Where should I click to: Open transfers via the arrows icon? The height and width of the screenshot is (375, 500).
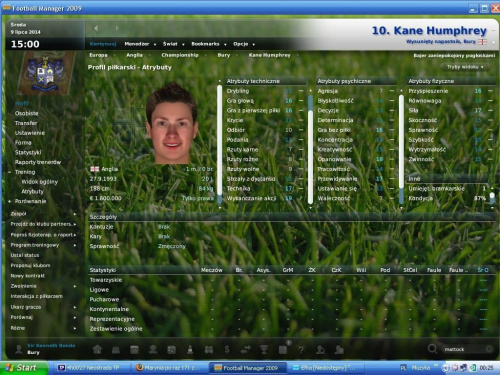246,349
